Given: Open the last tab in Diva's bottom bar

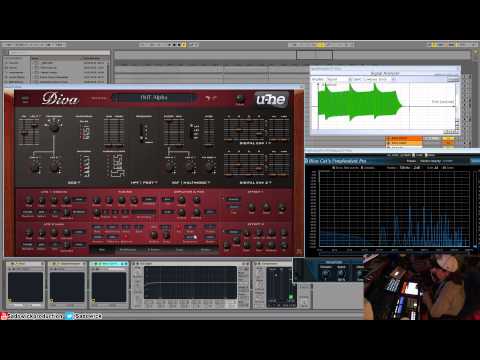Looking at the screenshot, I should pos(205,249).
